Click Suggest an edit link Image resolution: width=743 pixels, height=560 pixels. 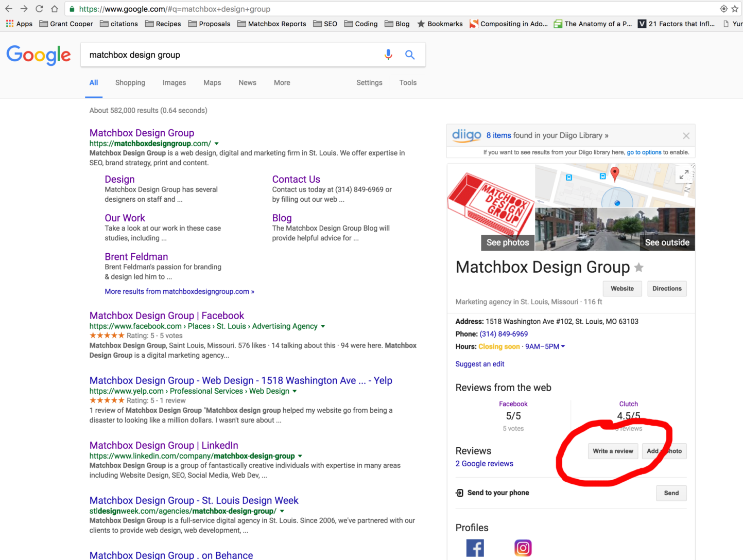tap(480, 364)
